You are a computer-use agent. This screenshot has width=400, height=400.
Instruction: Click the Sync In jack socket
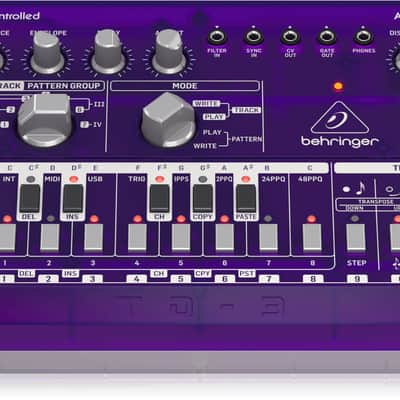pos(254,37)
